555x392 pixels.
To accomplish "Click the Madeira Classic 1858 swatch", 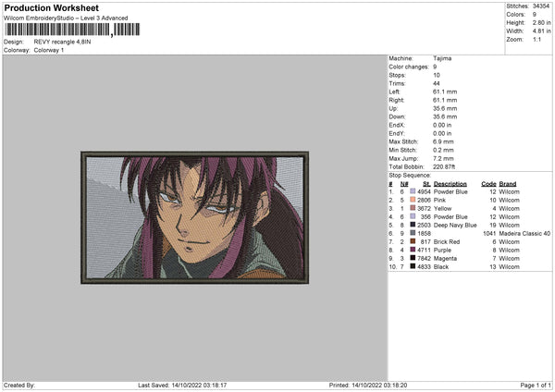I will click(413, 233).
